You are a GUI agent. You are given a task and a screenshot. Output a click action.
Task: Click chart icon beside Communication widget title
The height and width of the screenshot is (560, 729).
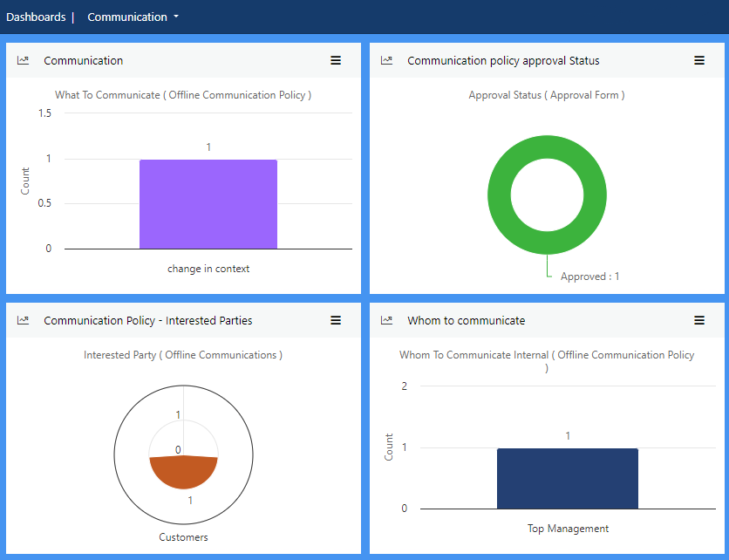(x=24, y=60)
